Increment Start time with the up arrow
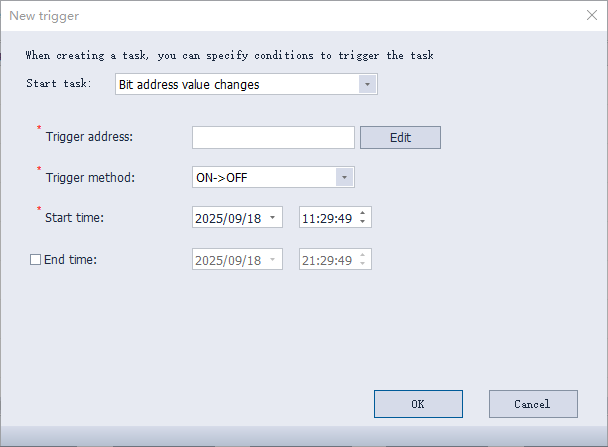 [362, 213]
